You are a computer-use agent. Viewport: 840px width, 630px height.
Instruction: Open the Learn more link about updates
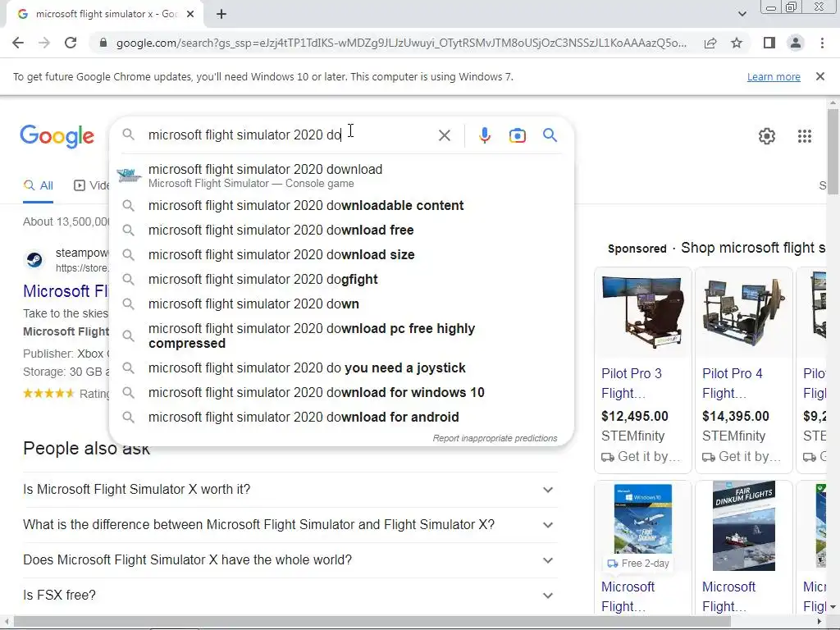(774, 76)
